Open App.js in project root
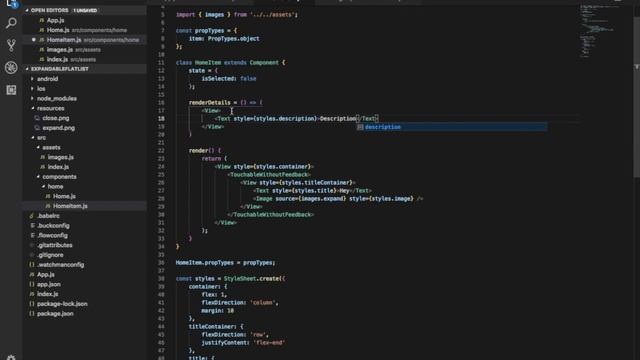640x360 pixels. [84, 275]
